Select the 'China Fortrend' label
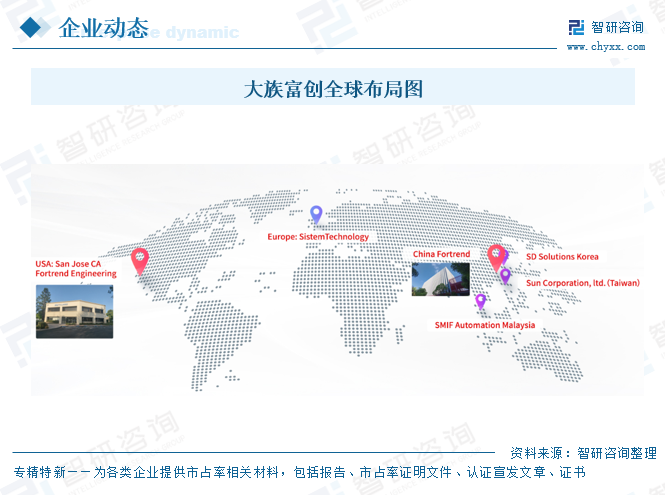665x495 pixels. point(441,254)
